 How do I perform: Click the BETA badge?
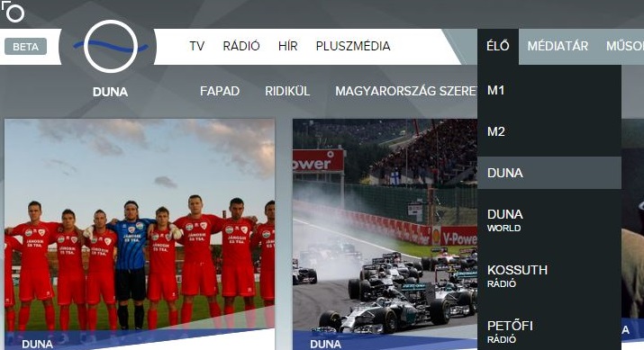[x=25, y=47]
